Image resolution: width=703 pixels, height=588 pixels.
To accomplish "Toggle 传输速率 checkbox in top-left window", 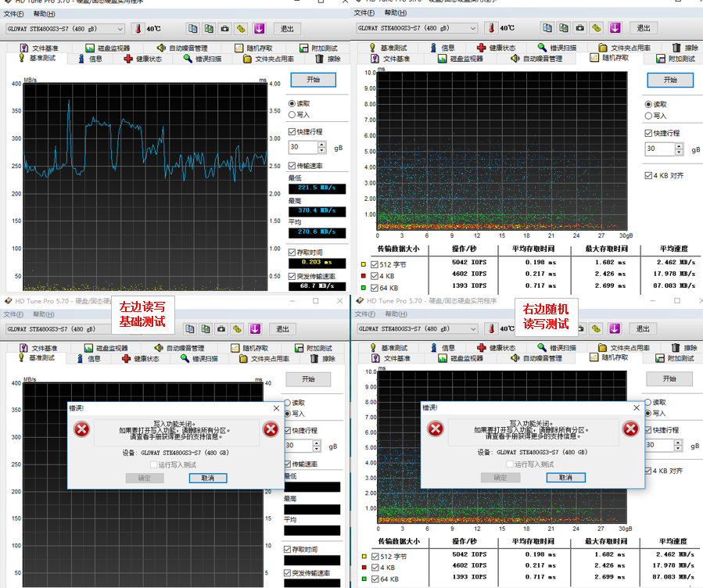I will (x=292, y=166).
